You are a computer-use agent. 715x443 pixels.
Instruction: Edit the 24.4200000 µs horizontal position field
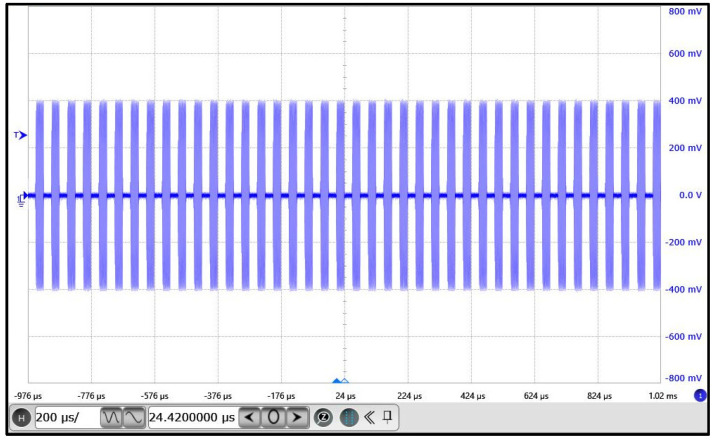click(192, 417)
